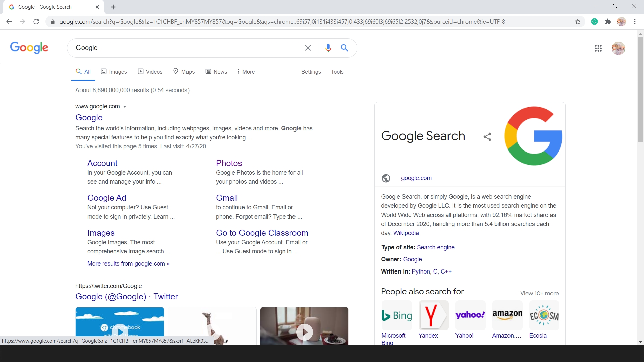Expand dropdown arrow next to www.google.com

click(x=125, y=107)
